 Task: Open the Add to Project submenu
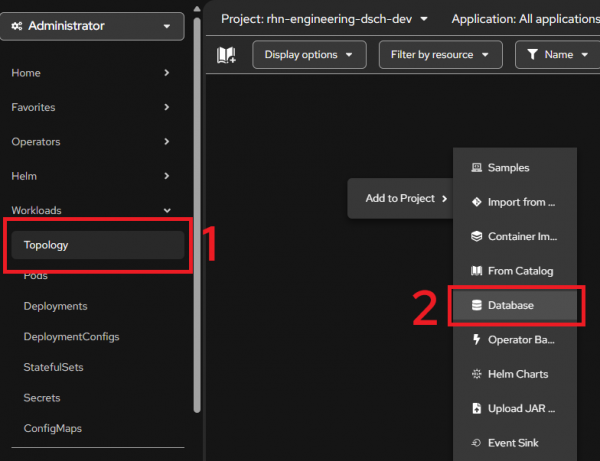(398, 198)
